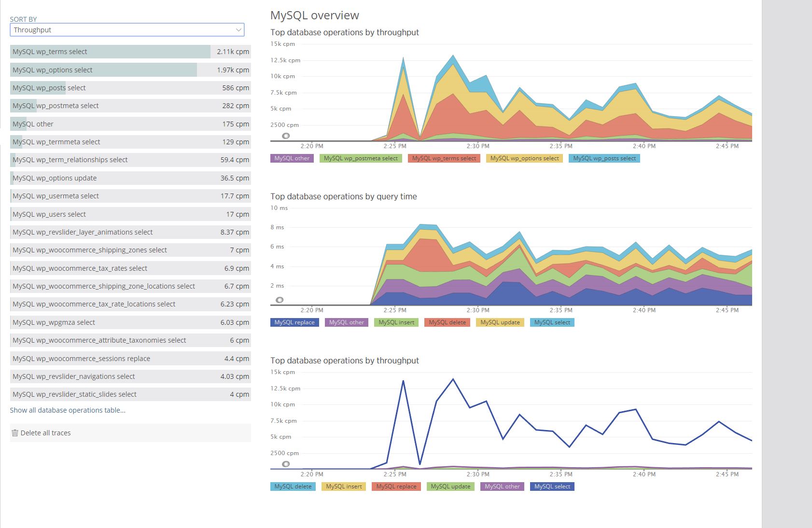This screenshot has height=528, width=812.
Task: Click the trash icon beside Delete all traces
Action: (x=15, y=433)
